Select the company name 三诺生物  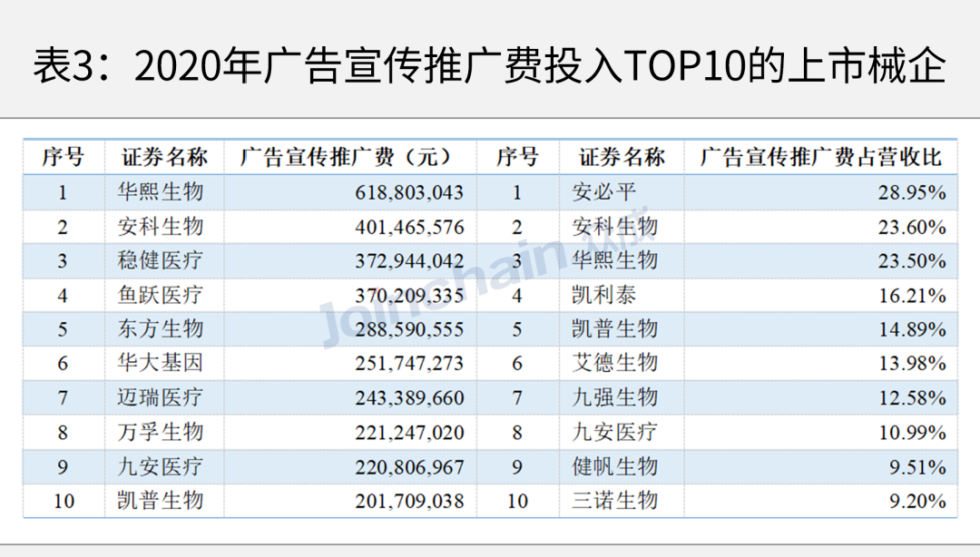(x=615, y=501)
